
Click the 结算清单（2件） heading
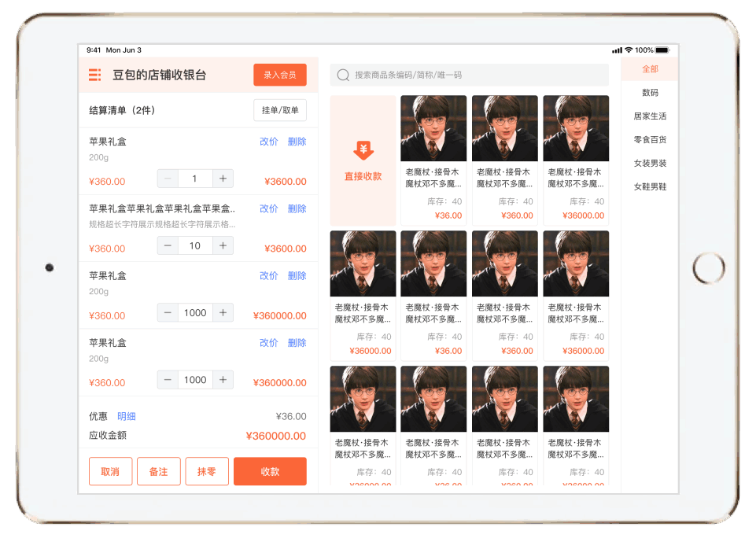tap(122, 110)
